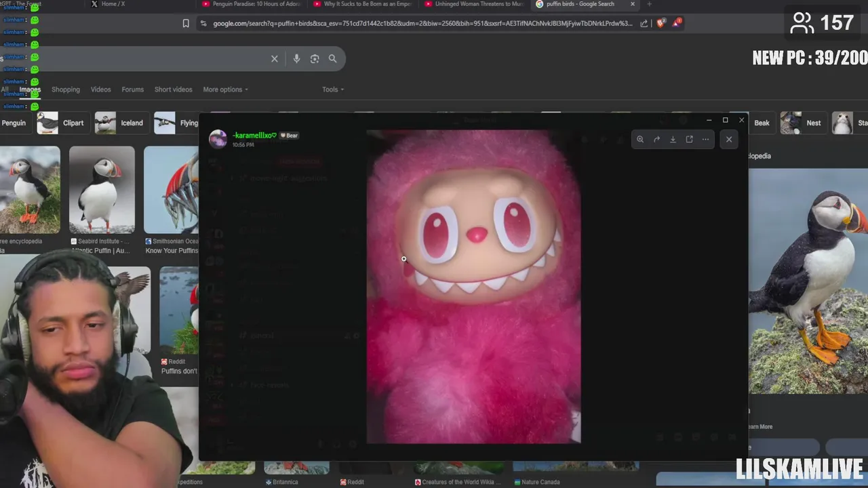This screenshot has height=488, width=868.
Task: Open site info icon beside the URL
Action: (203, 23)
